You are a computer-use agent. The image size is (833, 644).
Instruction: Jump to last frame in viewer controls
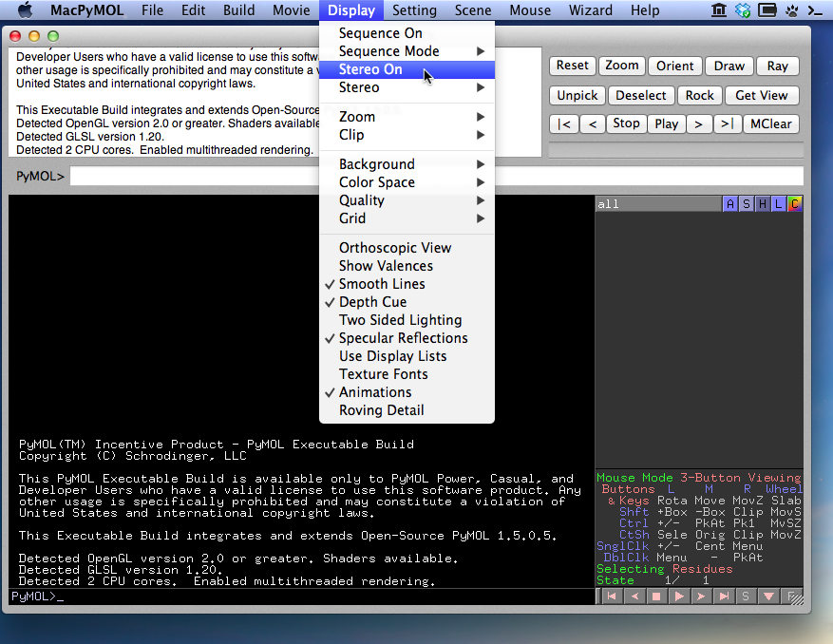pyautogui.click(x=724, y=597)
